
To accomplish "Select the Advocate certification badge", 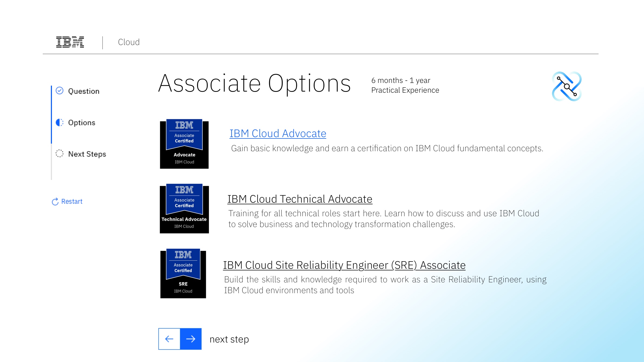I will point(184,144).
